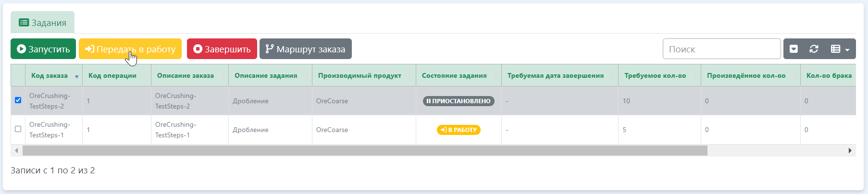
Task: Focus the «Поиск» search field
Action: [x=721, y=49]
